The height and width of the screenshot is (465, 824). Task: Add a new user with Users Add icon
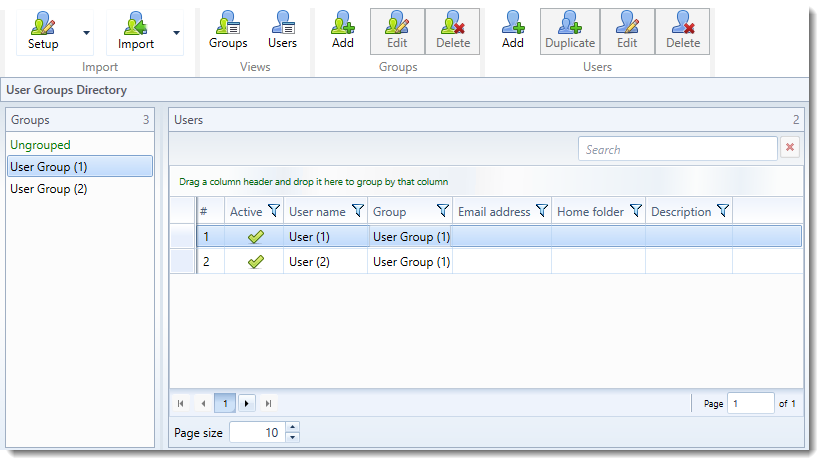pos(513,22)
